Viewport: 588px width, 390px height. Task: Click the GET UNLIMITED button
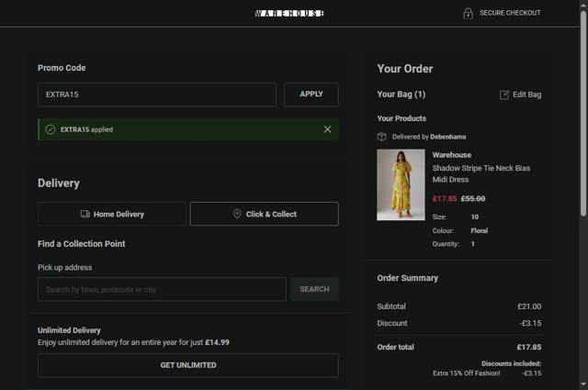pyautogui.click(x=188, y=365)
